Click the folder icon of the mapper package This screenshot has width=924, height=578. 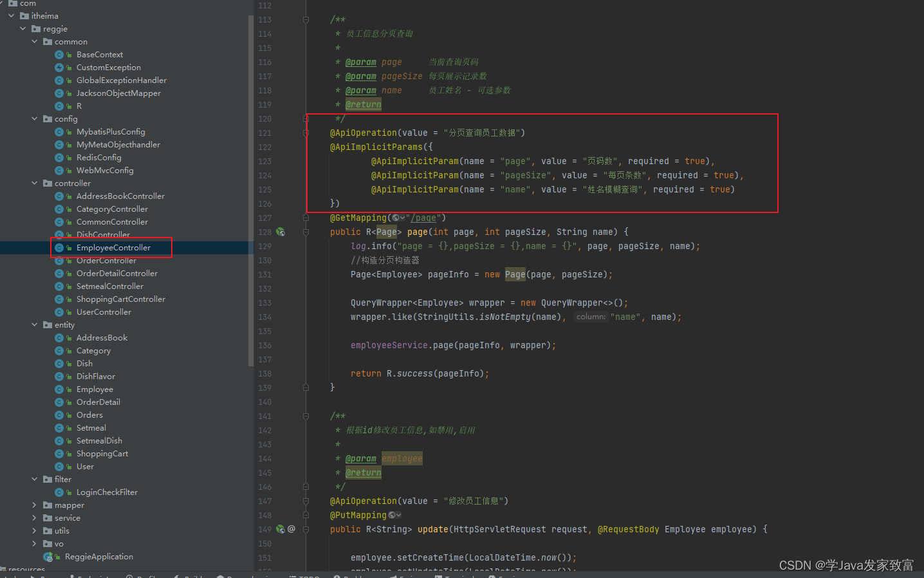point(48,505)
